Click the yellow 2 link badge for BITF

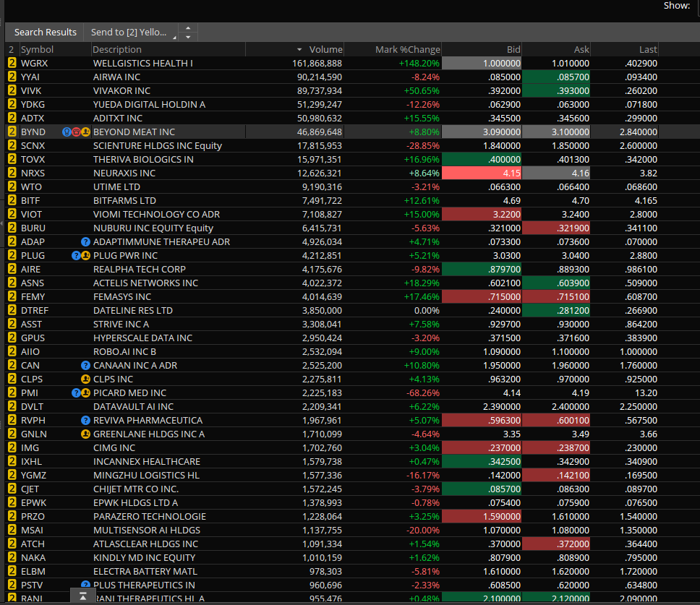point(12,201)
